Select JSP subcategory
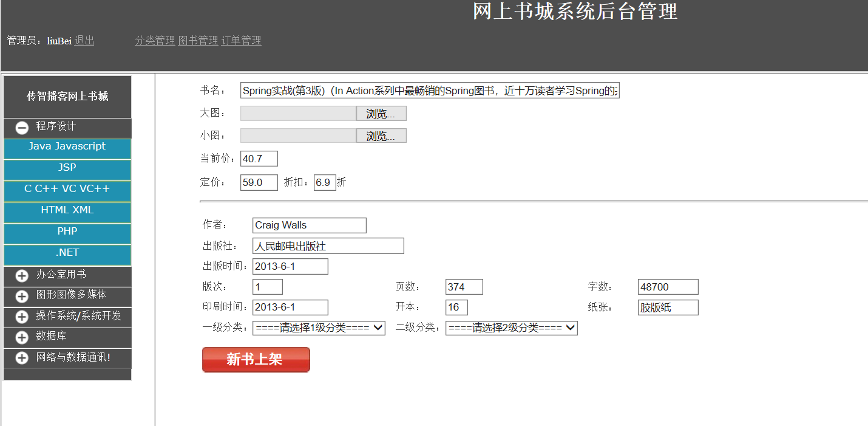The height and width of the screenshot is (426, 868). [67, 170]
